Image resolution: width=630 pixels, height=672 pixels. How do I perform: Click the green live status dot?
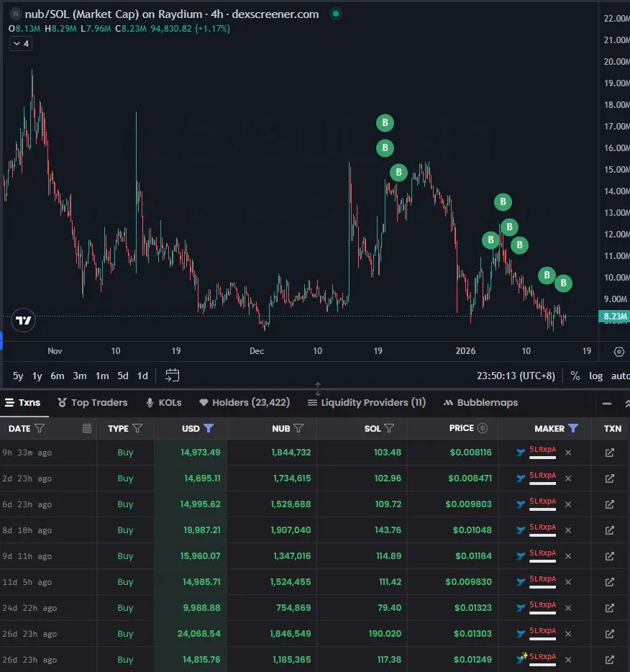[336, 14]
